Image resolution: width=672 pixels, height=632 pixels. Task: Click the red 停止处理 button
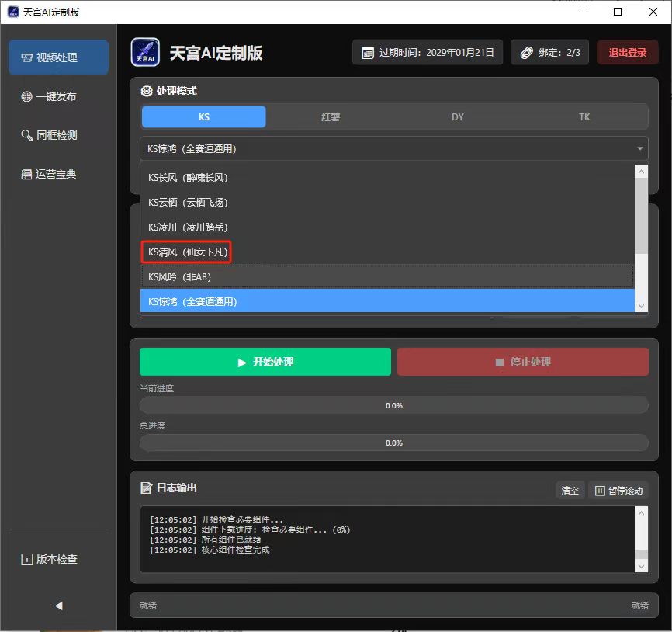pyautogui.click(x=523, y=362)
